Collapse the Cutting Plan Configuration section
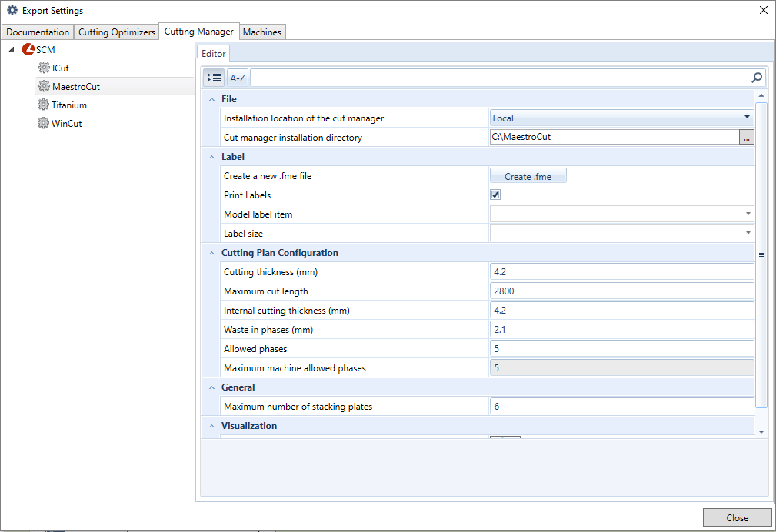The width and height of the screenshot is (776, 532). pos(211,253)
